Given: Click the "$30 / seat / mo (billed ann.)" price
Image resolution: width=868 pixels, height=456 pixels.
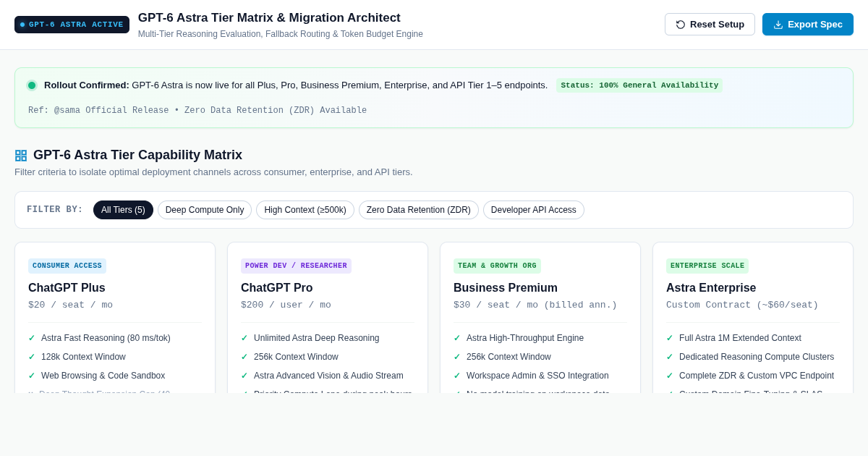Looking at the screenshot, I should (x=535, y=305).
